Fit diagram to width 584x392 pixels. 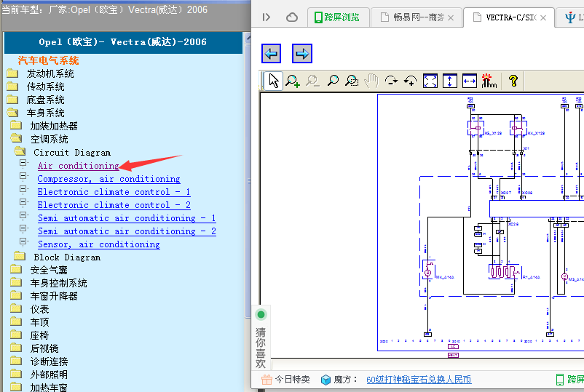[x=469, y=81]
